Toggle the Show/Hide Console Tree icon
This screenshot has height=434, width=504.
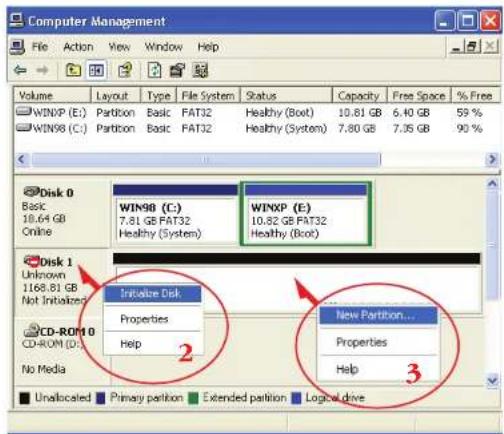click(x=96, y=70)
